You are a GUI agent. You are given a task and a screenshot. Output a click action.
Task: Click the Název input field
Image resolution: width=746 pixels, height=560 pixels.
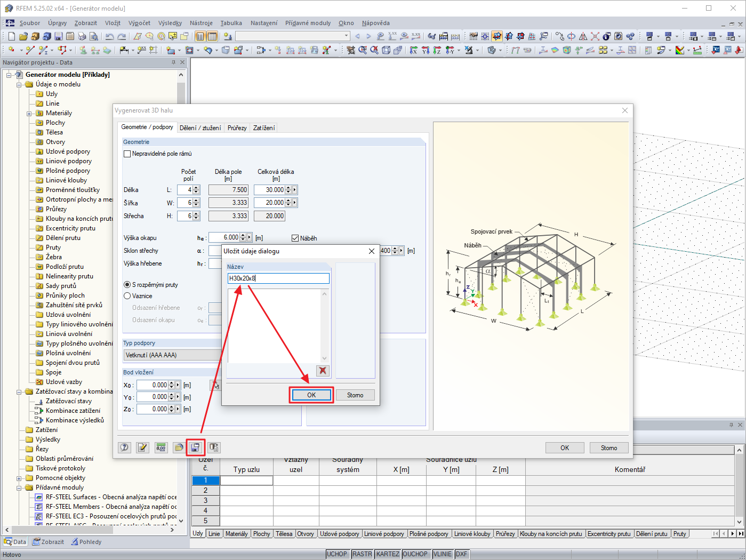pyautogui.click(x=278, y=278)
